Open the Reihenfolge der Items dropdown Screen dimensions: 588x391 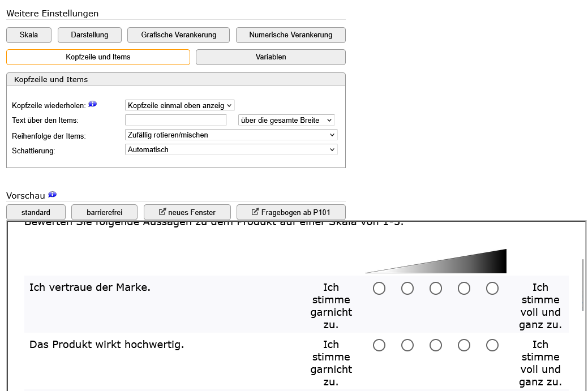(231, 135)
